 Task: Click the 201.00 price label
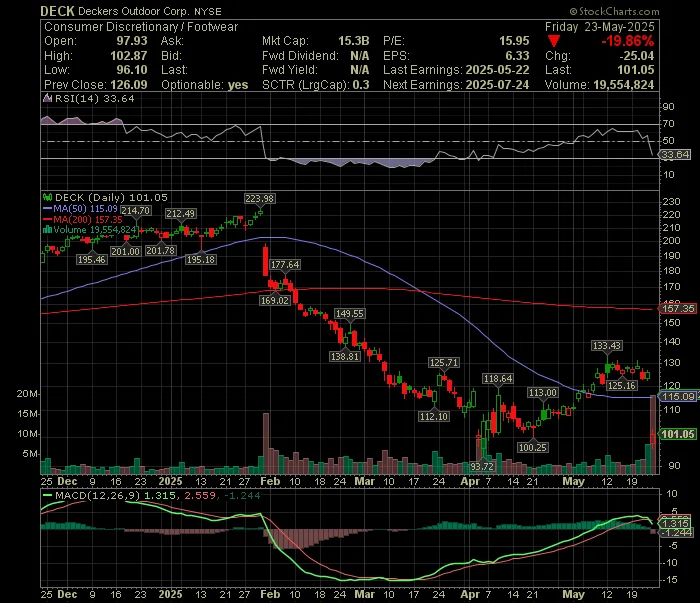click(x=125, y=252)
